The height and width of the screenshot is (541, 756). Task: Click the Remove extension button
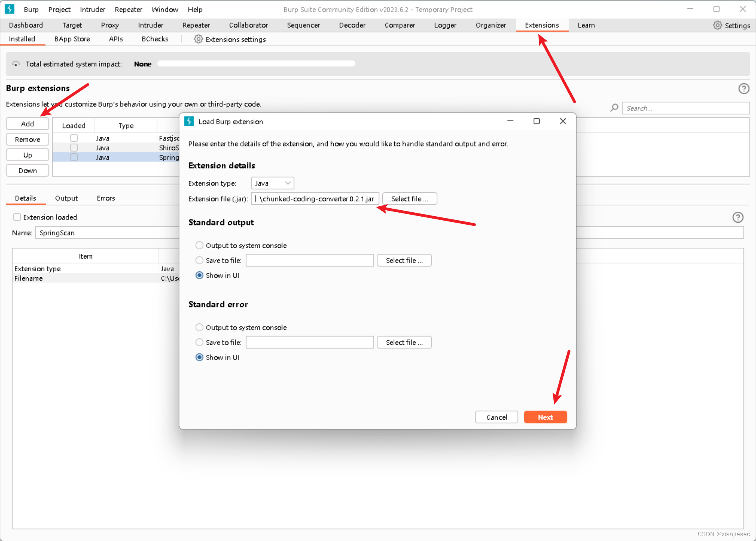coord(28,139)
